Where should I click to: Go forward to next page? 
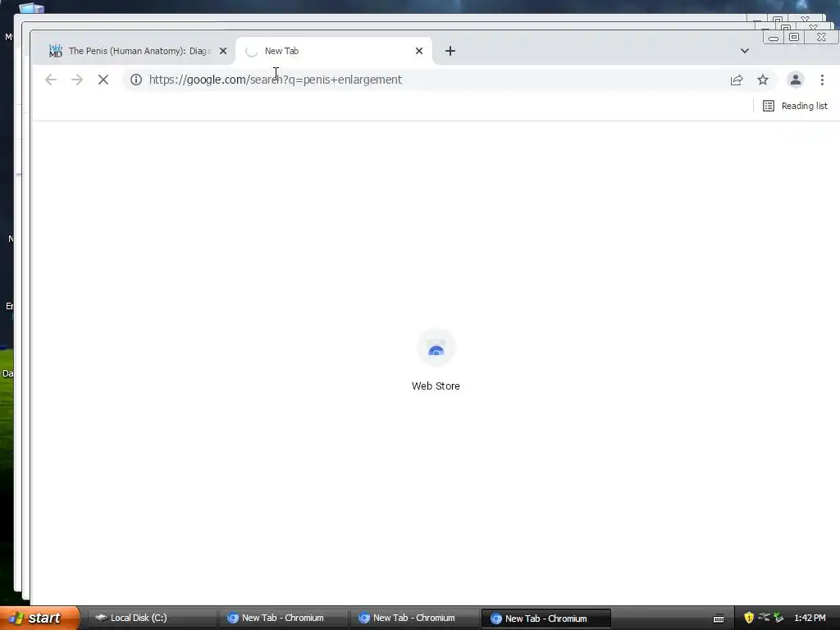77,80
